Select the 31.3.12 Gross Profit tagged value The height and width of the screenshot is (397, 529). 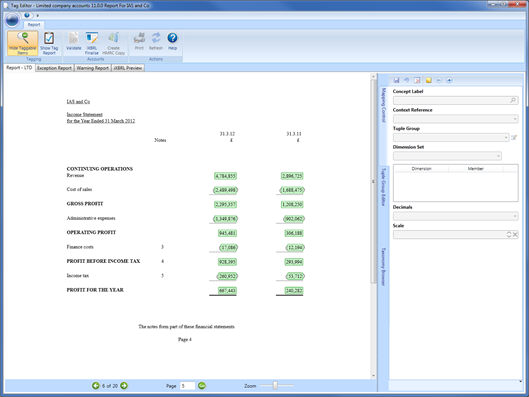[x=225, y=204]
